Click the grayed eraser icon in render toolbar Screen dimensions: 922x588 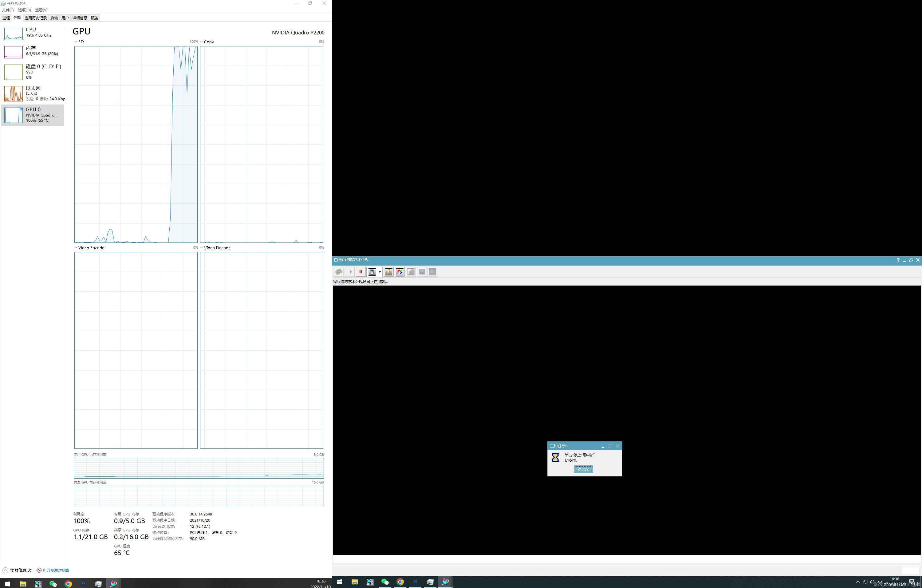pos(411,272)
